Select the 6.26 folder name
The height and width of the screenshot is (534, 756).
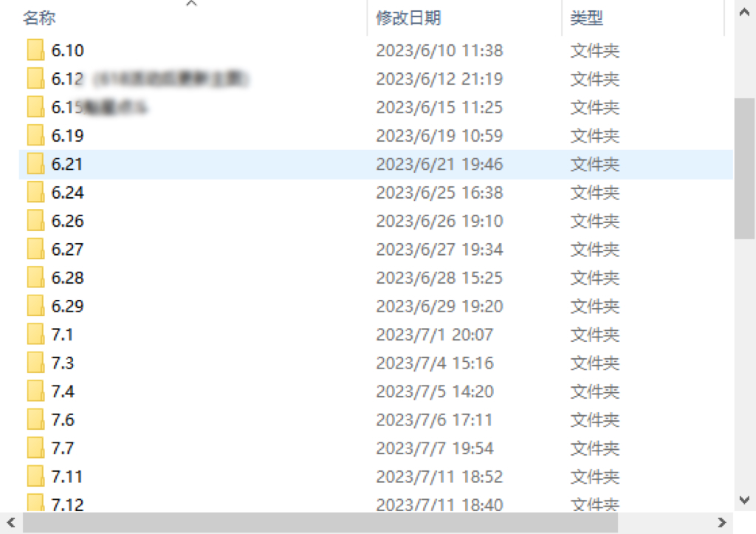(x=67, y=221)
